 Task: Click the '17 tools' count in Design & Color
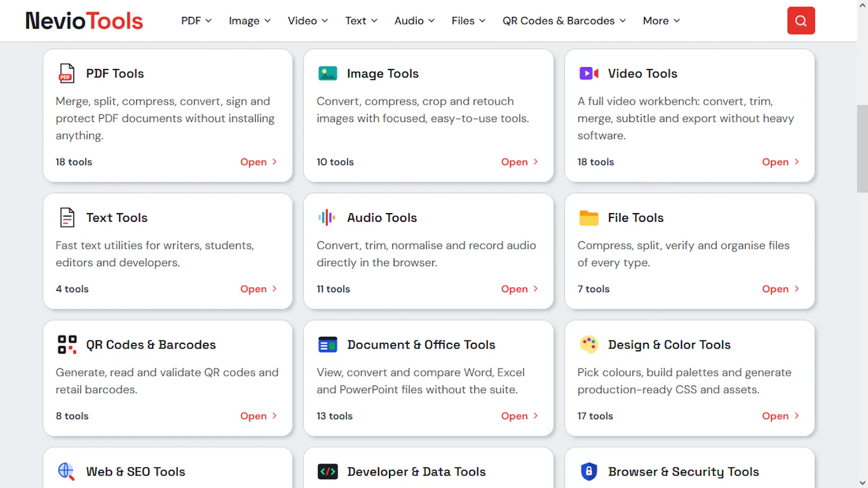click(595, 415)
